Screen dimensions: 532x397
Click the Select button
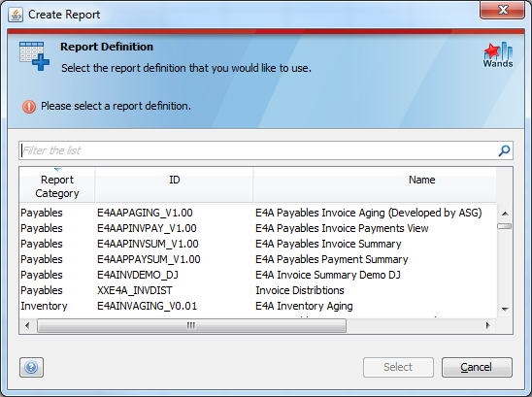coord(398,367)
